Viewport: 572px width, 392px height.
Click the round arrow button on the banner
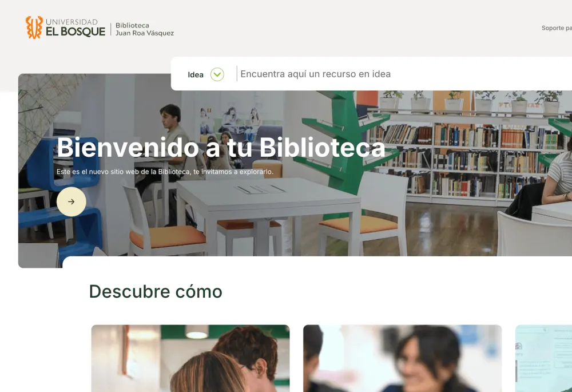[x=71, y=201]
